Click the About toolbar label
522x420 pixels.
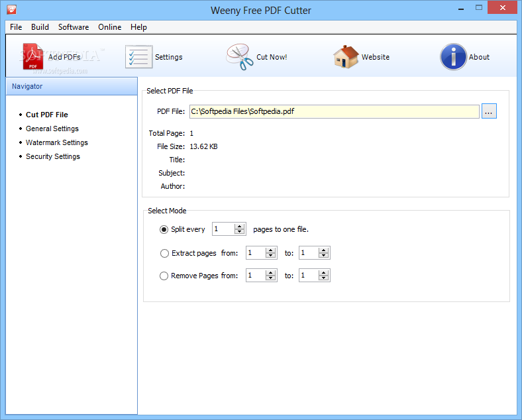(x=479, y=57)
